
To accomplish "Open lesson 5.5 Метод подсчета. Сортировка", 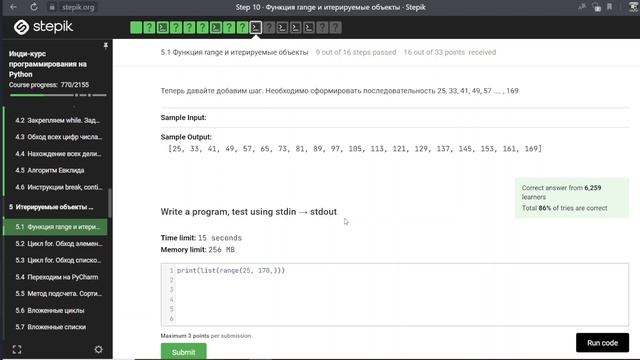I will coord(58,293).
